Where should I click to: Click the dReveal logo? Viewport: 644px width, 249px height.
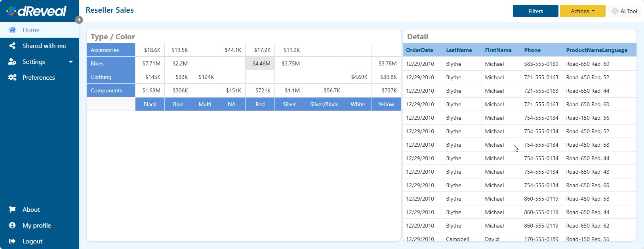click(36, 11)
